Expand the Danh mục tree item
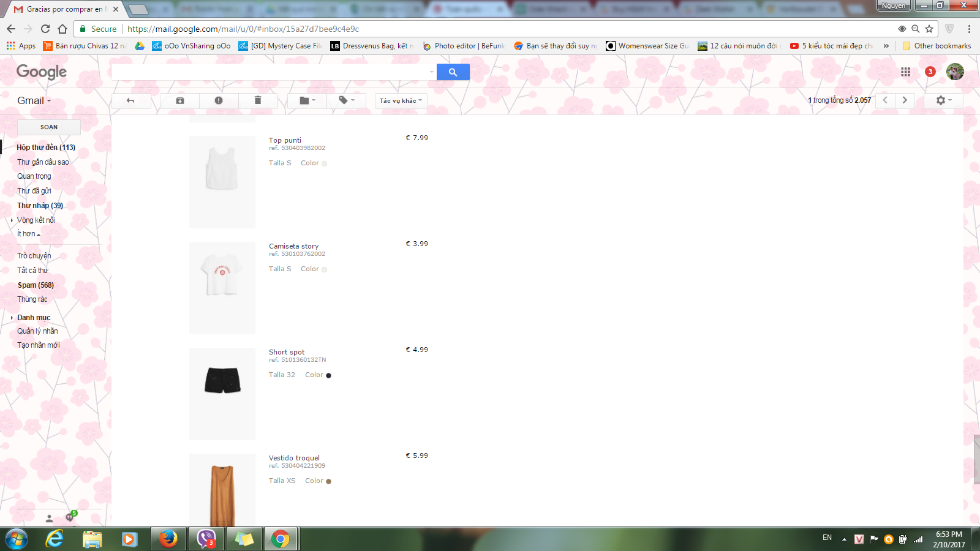Screen dimensions: 980x551 point(12,318)
